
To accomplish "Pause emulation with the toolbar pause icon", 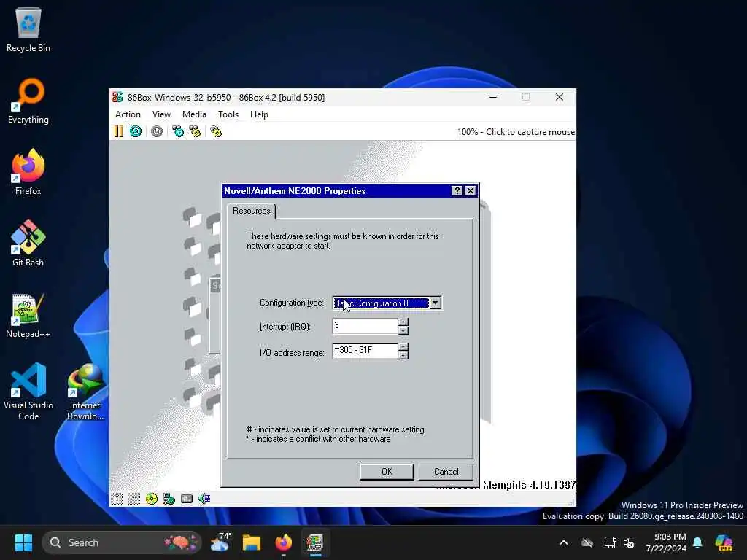I will (119, 131).
